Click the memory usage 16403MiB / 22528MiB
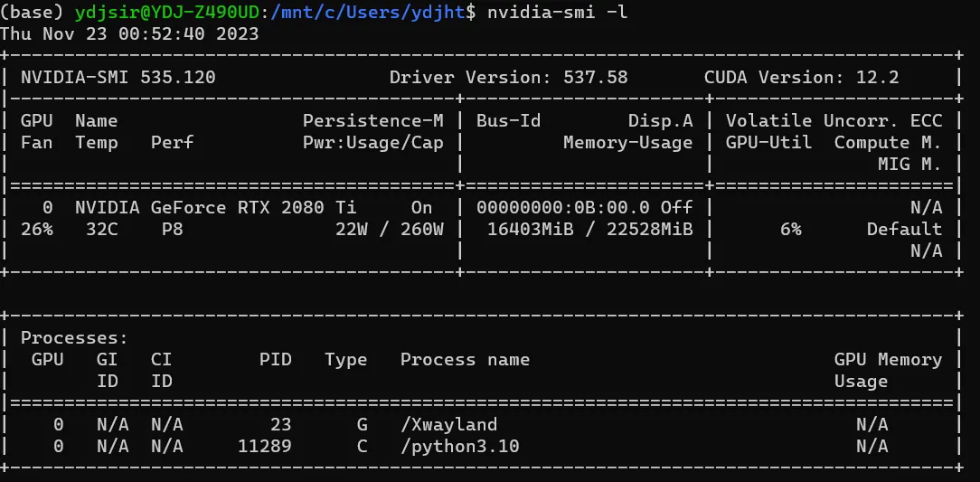 click(x=589, y=230)
